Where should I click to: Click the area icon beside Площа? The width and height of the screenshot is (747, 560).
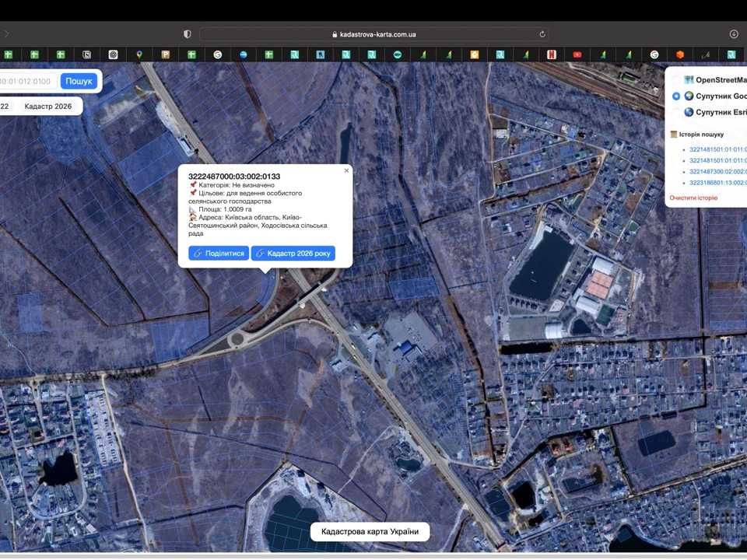coord(192,209)
